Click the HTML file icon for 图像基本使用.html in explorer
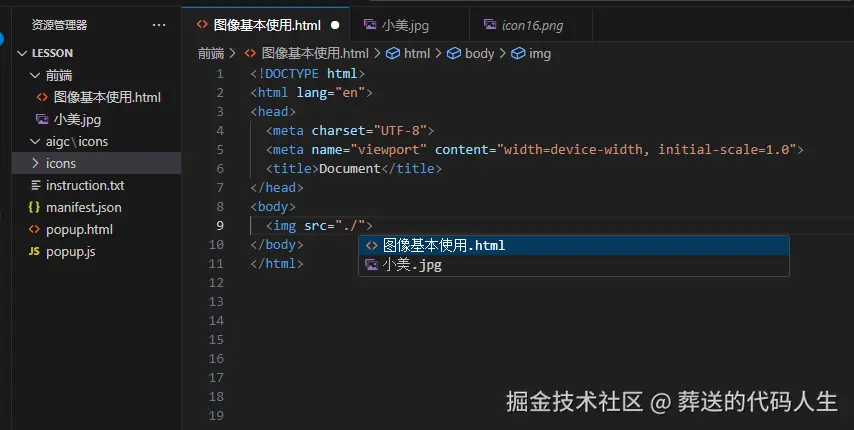This screenshot has width=854, height=430. (x=42, y=97)
